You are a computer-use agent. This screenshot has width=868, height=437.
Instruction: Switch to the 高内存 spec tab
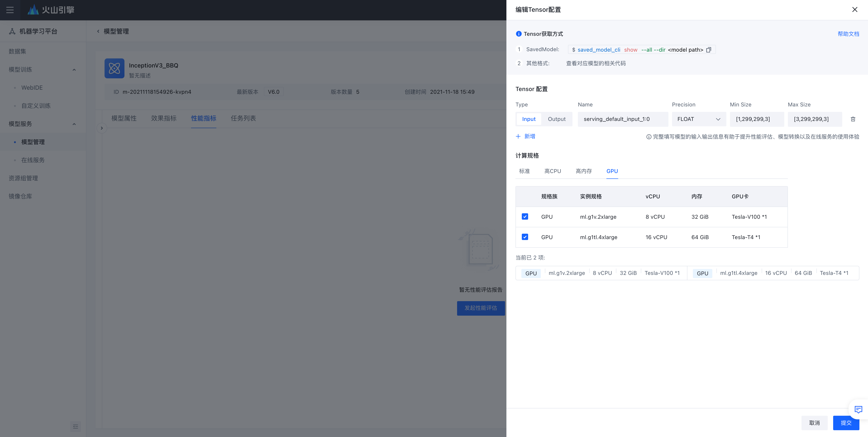pyautogui.click(x=584, y=171)
